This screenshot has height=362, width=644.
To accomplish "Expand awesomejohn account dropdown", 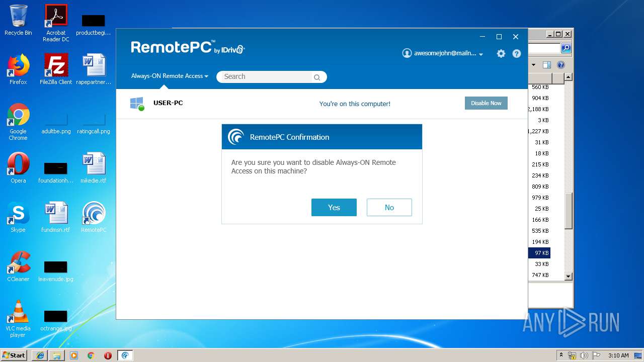I will tap(481, 54).
